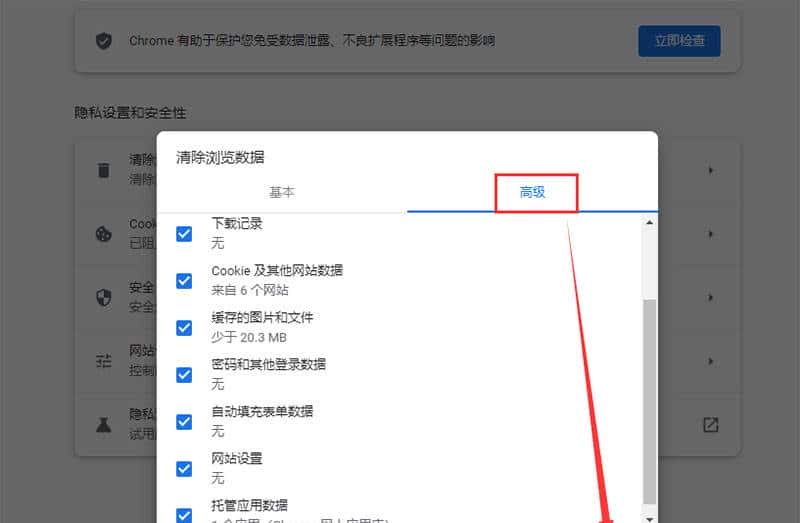Click the 来自 6 个网站 text
Image resolution: width=800 pixels, height=523 pixels.
pyautogui.click(x=250, y=290)
